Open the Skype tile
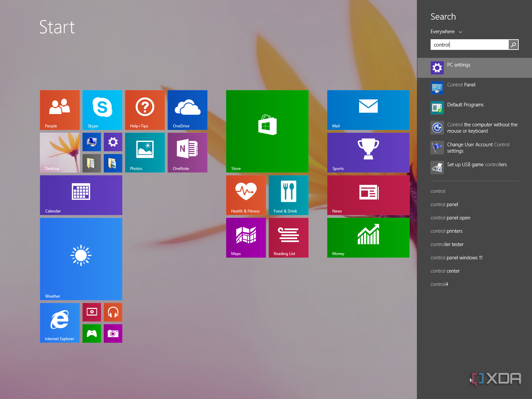The image size is (532, 399). (102, 110)
